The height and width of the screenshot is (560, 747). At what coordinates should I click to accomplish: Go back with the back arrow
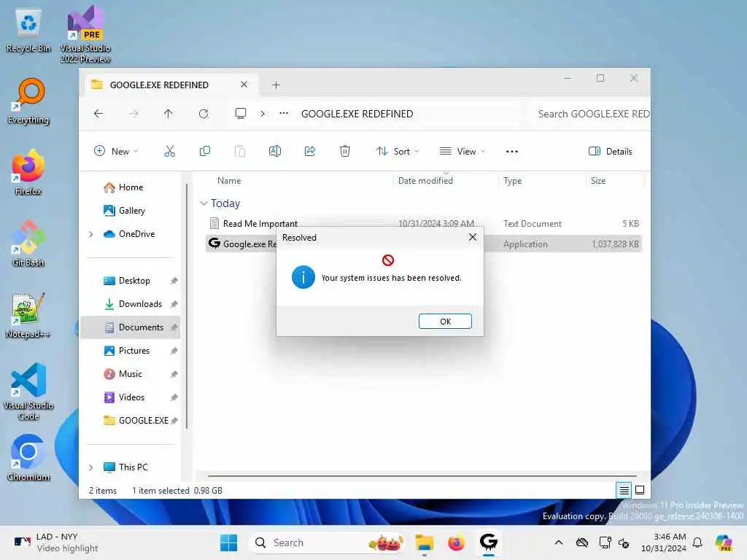(98, 114)
